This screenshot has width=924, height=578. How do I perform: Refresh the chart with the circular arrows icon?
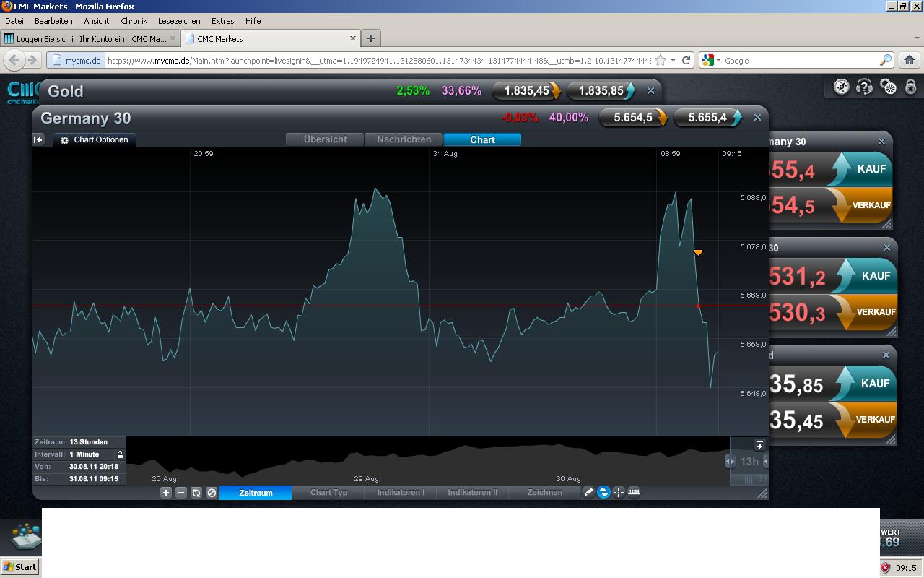click(196, 493)
